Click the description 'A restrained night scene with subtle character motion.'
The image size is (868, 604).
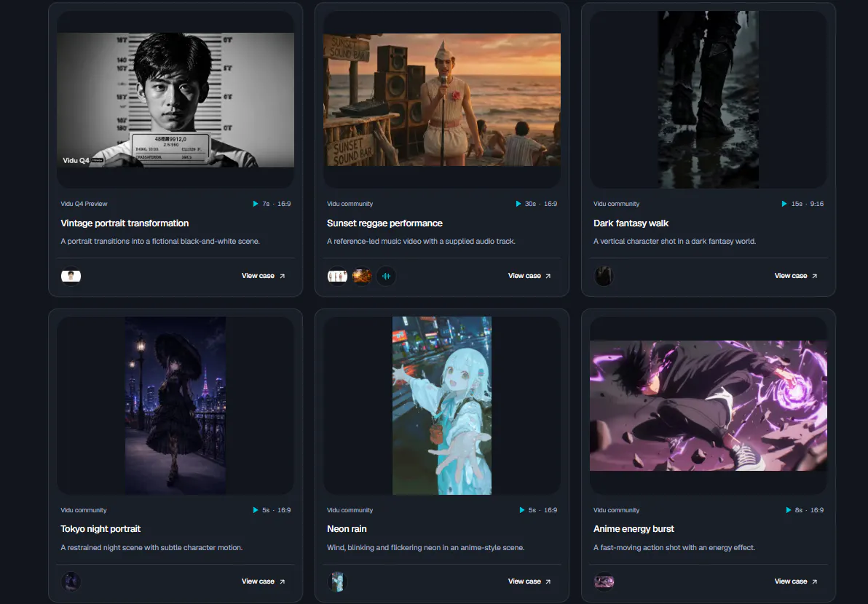(x=151, y=547)
